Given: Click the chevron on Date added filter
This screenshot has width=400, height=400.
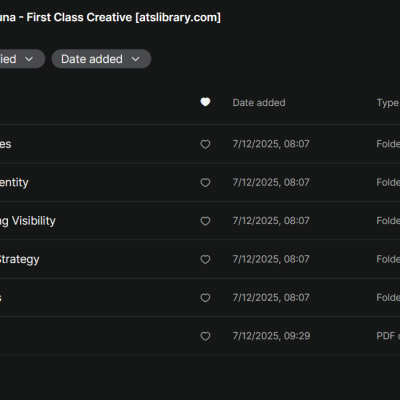Looking at the screenshot, I should pyautogui.click(x=135, y=59).
